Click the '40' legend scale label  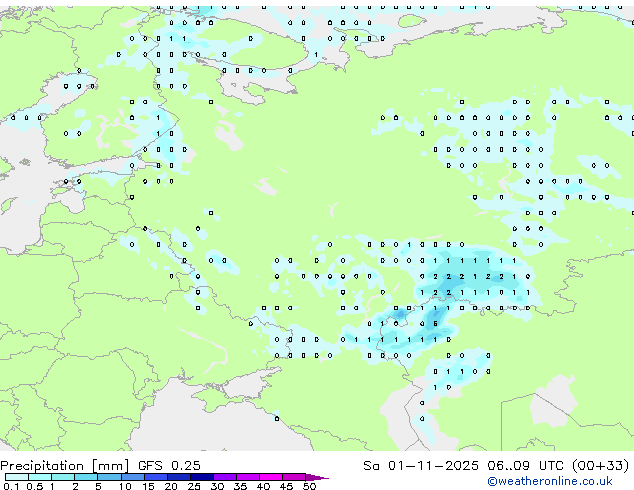click(x=263, y=486)
